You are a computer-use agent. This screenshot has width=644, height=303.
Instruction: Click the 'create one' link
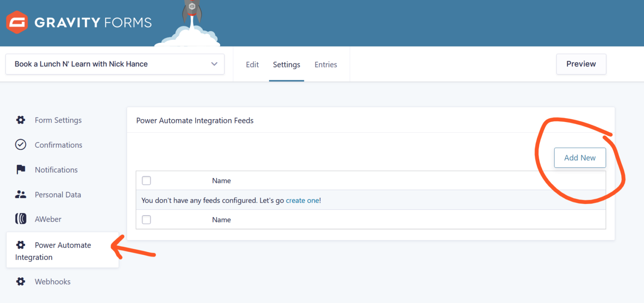[x=303, y=200]
